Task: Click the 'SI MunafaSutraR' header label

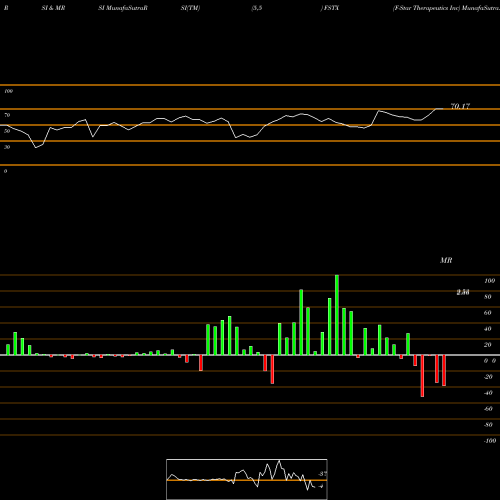Action: 123,8
